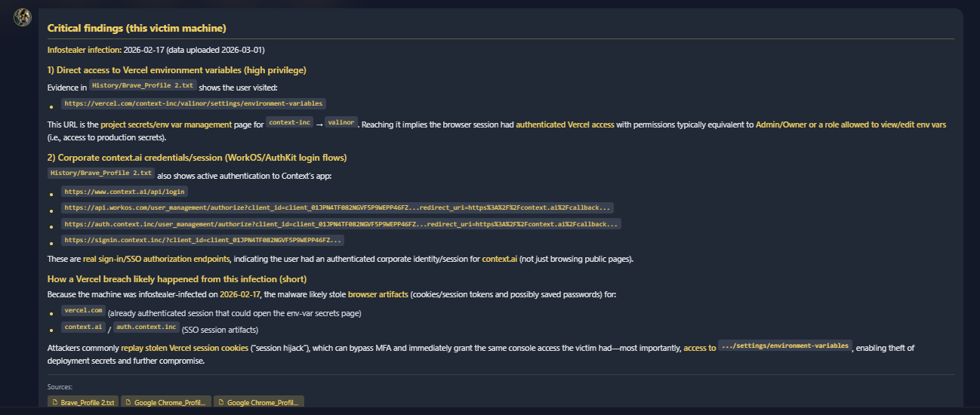The image size is (980, 415).
Task: Click the '2) Corporate context.ai credentials/session' heading
Action: (197, 158)
